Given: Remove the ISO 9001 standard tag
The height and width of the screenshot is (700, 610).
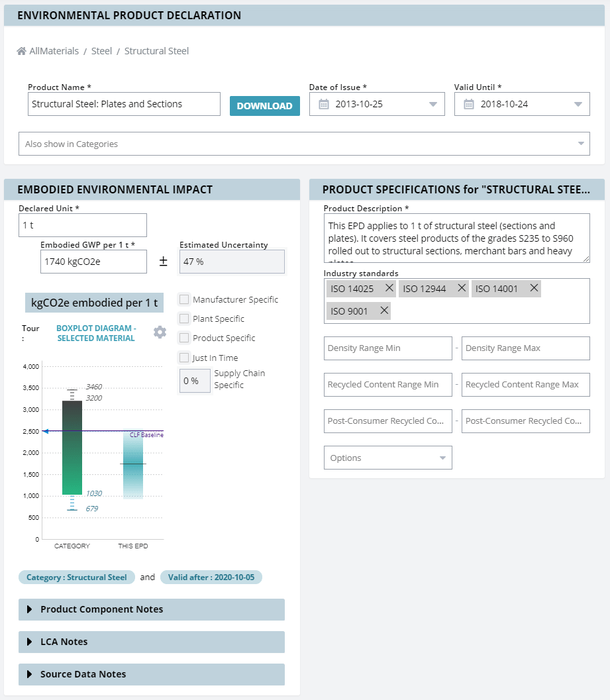Looking at the screenshot, I should 384,310.
